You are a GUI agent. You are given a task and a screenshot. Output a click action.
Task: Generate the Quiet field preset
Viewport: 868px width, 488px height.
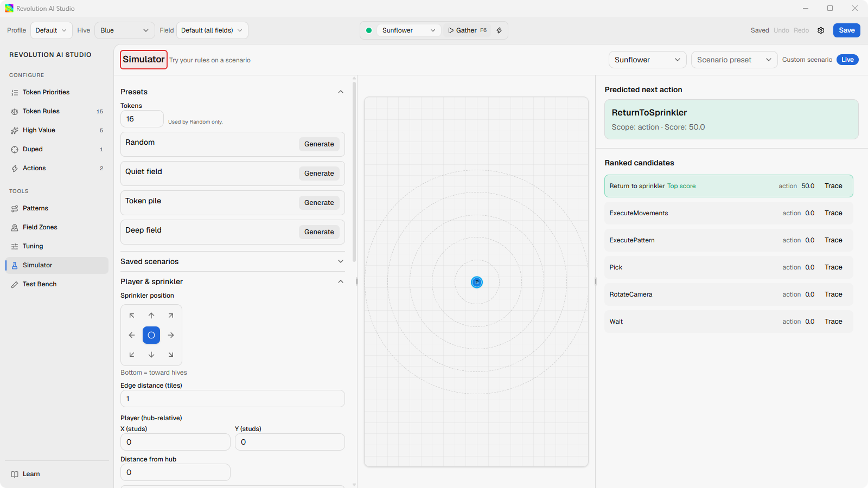pos(319,174)
